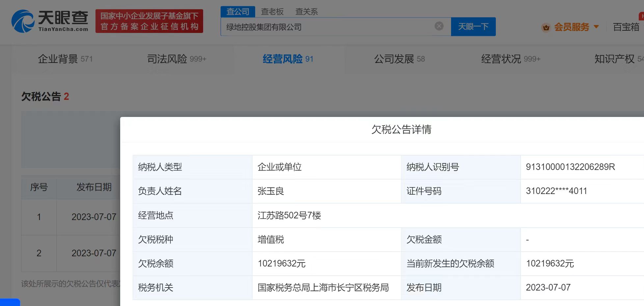Open the 经营状况 999+ tab
The image size is (644, 306).
[511, 59]
